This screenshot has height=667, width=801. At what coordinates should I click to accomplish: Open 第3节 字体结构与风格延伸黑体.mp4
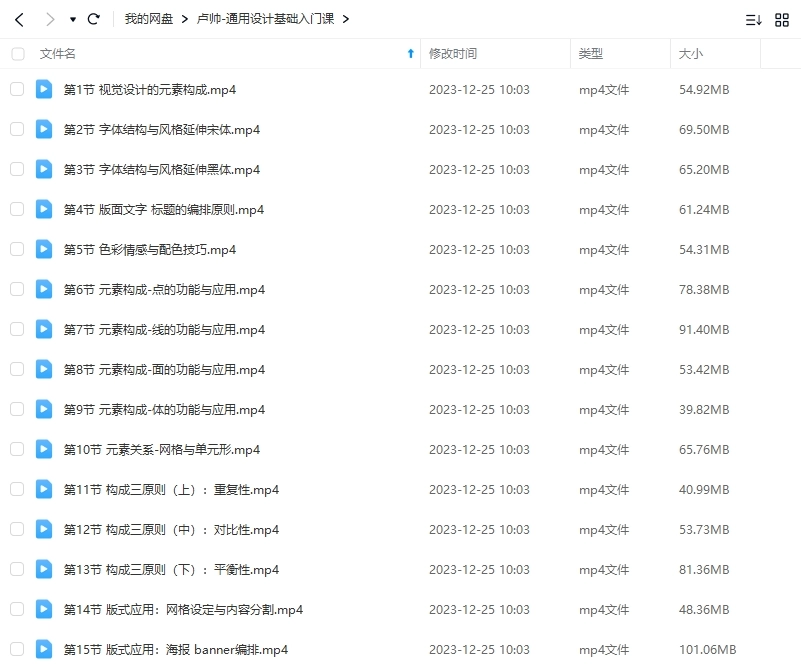162,169
